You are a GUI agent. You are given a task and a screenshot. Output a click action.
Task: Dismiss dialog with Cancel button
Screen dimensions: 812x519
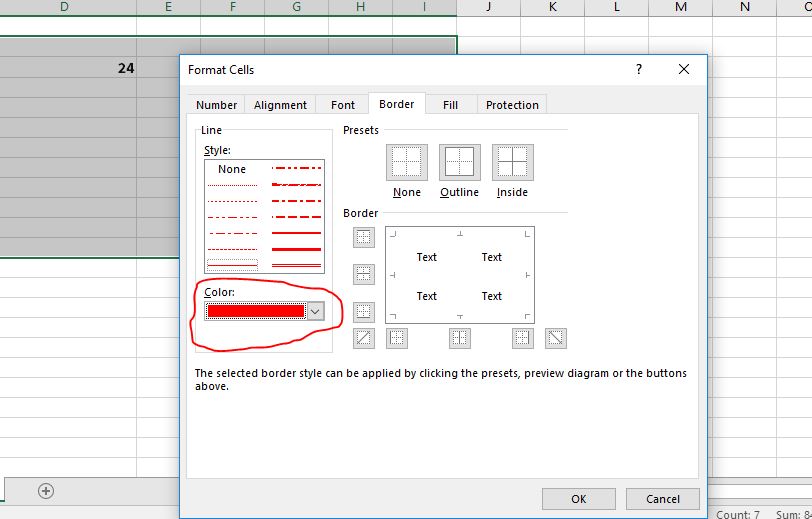662,499
